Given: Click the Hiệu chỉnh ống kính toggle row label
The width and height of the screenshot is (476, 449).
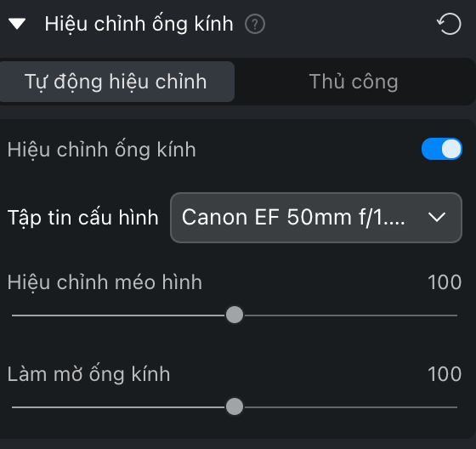Looking at the screenshot, I should (x=102, y=150).
